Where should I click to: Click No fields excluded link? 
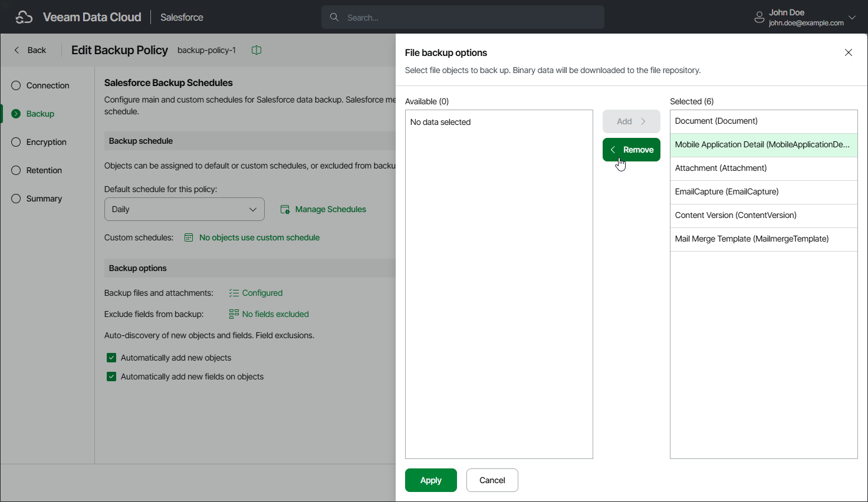click(275, 314)
